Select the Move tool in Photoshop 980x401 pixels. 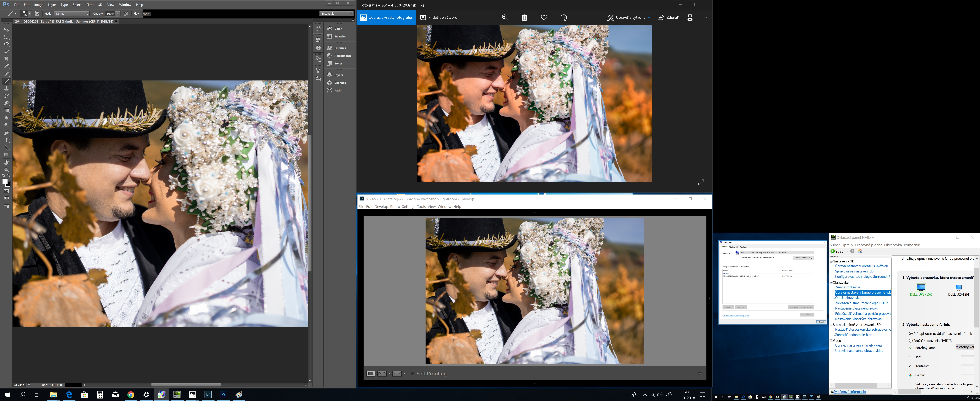coord(6,30)
